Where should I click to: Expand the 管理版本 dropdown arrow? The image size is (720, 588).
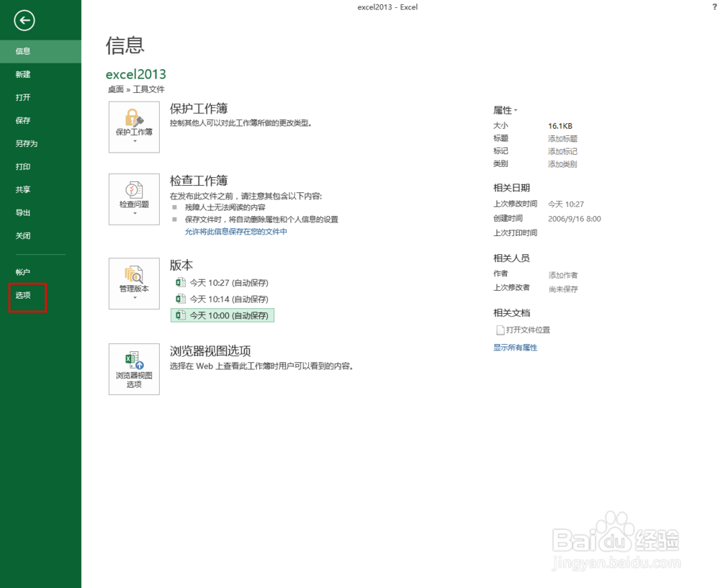click(134, 299)
